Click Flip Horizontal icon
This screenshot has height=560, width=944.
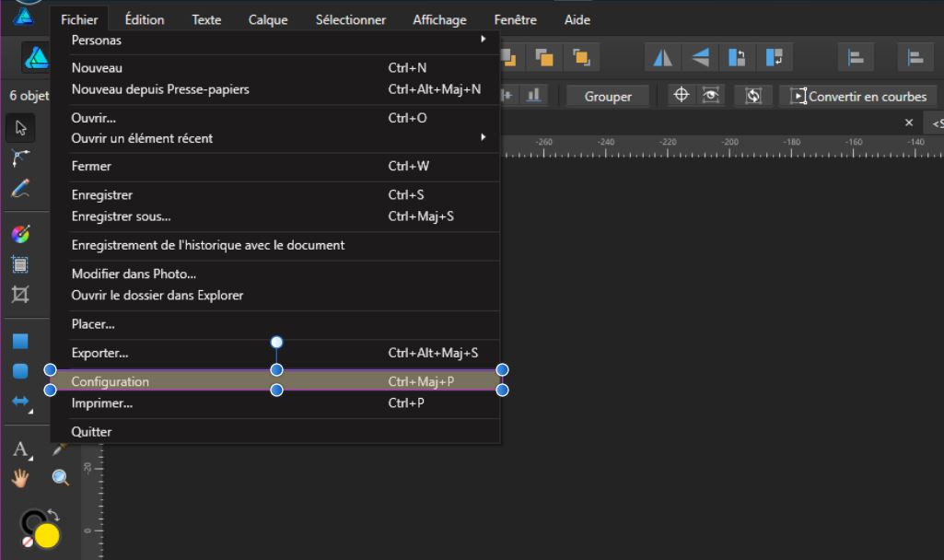tap(663, 58)
